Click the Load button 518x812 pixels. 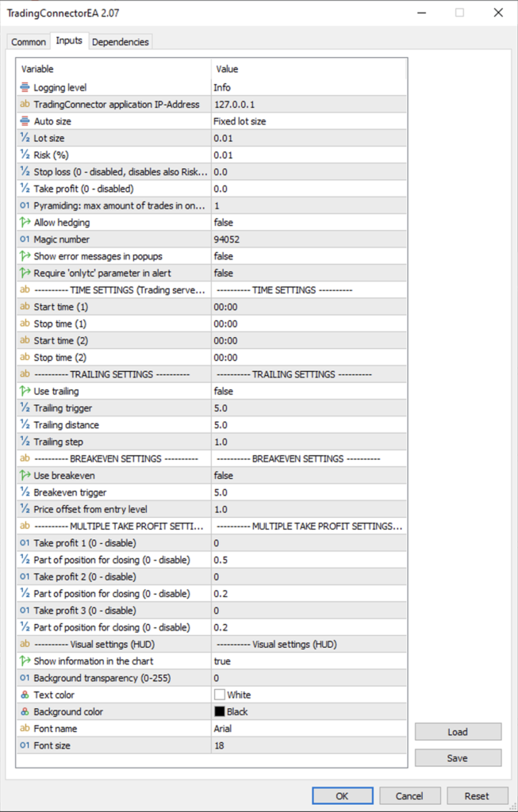pos(458,732)
